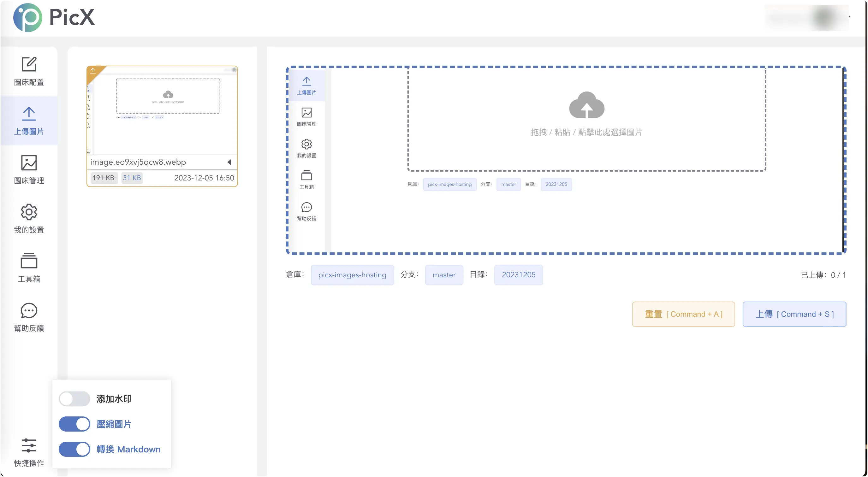
Task: Click the 重置 [ Command + A ] button
Action: click(683, 314)
